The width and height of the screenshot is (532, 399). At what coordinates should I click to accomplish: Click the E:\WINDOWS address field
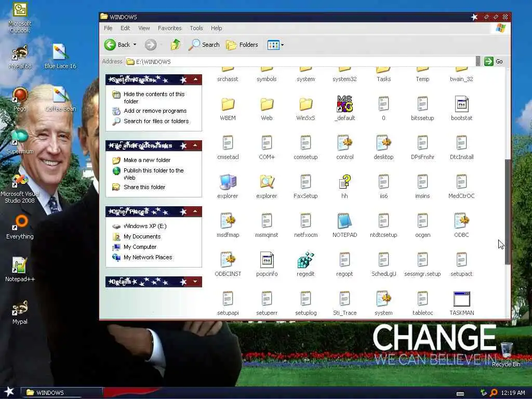point(300,61)
